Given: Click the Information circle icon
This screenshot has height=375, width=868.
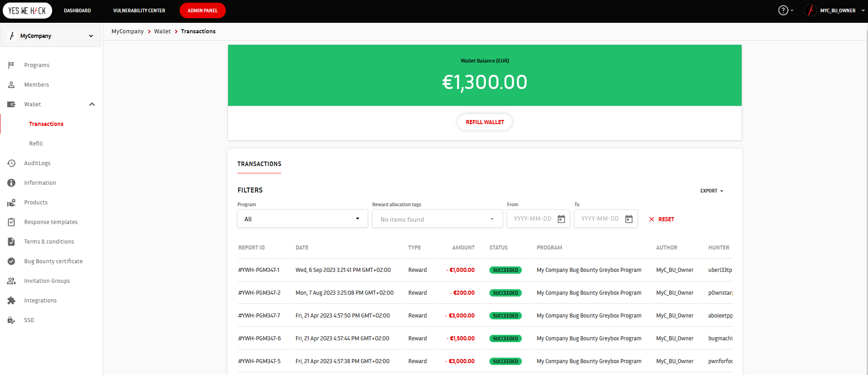Looking at the screenshot, I should coord(11,183).
